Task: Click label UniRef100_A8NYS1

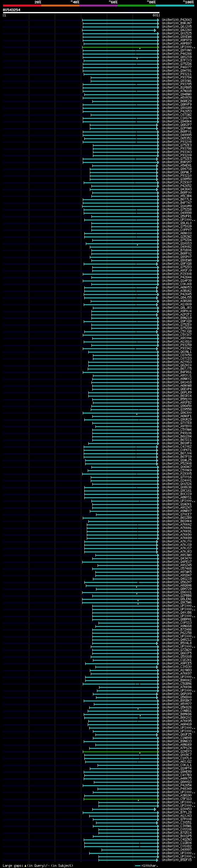Action: point(176,497)
